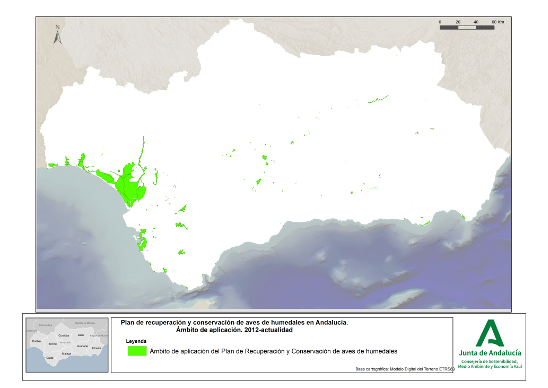Click the bright green legend color box

click(x=137, y=351)
